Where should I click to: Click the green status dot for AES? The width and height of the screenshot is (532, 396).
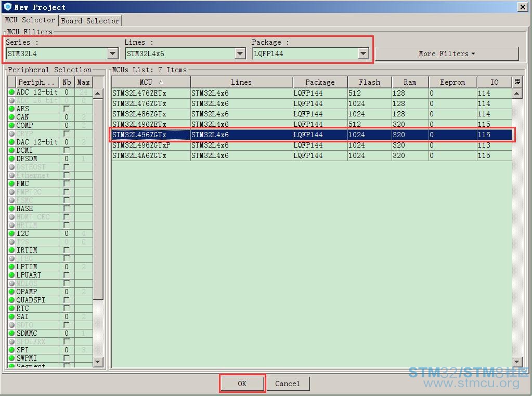(11, 109)
